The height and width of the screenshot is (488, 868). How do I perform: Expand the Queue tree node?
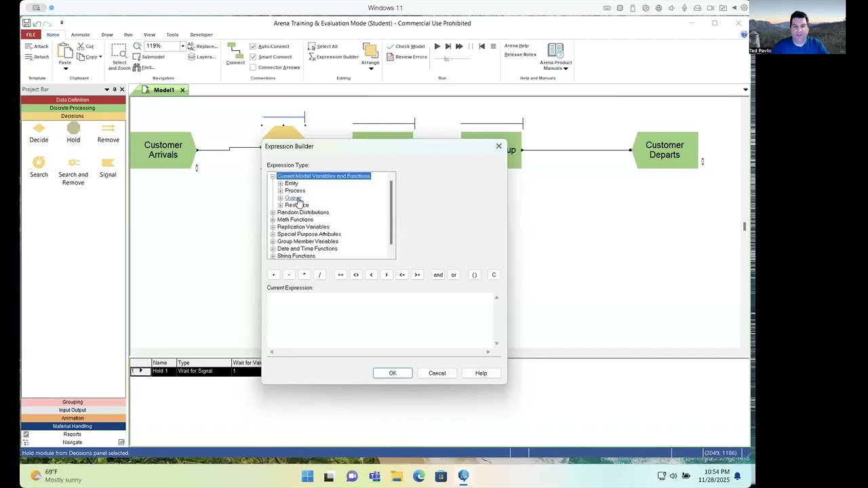281,198
